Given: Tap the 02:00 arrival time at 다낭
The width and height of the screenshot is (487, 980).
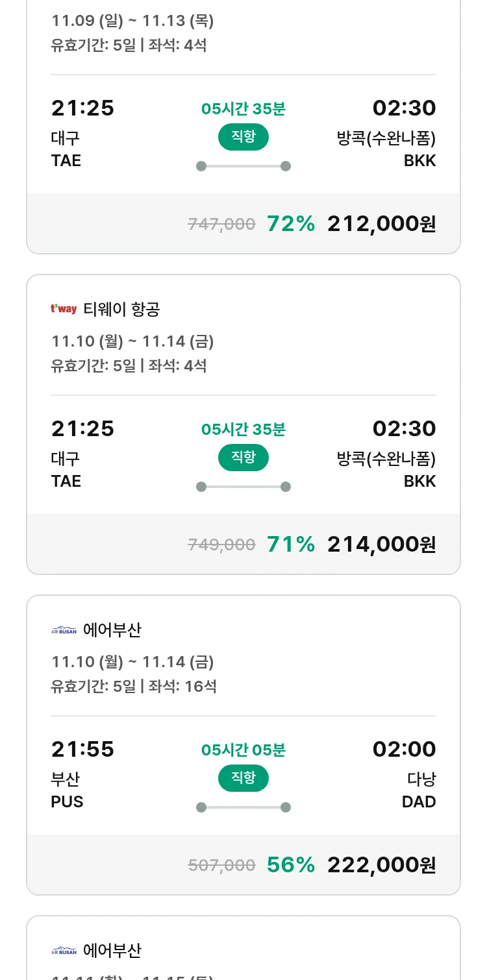Looking at the screenshot, I should [x=404, y=750].
